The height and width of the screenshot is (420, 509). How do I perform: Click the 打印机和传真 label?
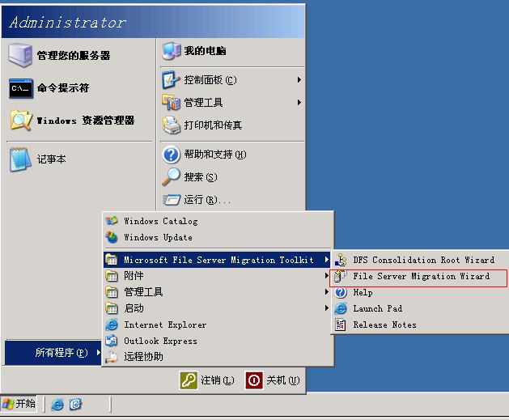coord(213,125)
